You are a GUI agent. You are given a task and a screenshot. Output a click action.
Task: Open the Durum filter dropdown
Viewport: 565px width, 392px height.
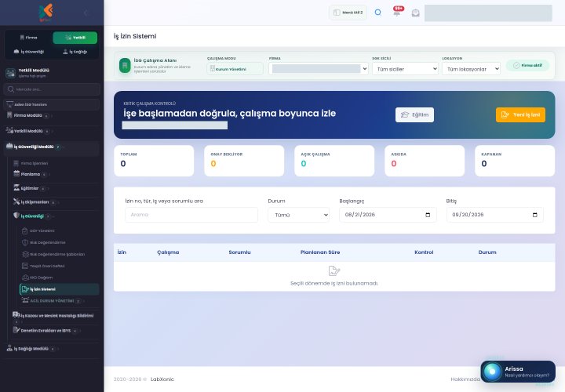coord(299,215)
